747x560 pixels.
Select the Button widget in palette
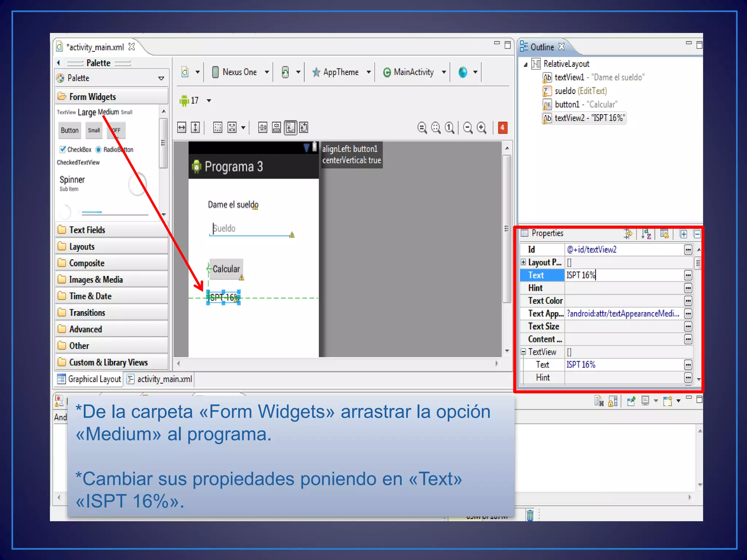click(70, 131)
